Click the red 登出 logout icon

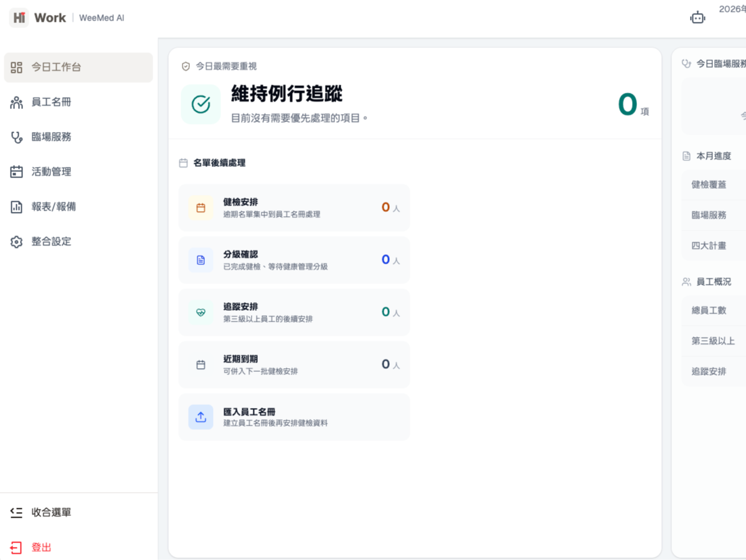(x=16, y=548)
